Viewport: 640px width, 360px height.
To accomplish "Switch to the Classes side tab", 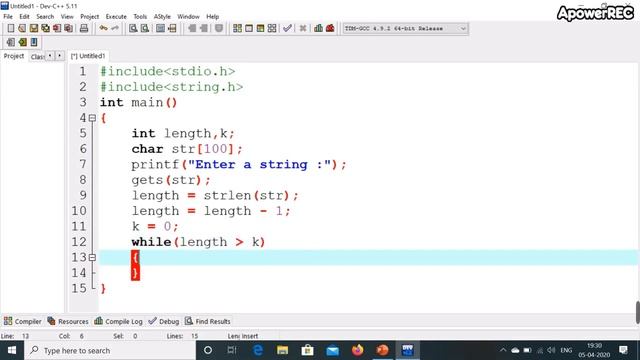I will [x=37, y=57].
